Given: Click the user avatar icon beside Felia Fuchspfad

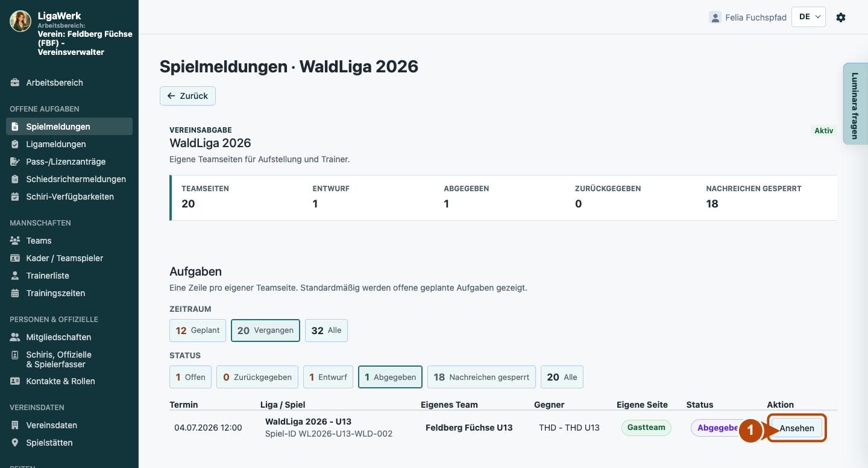Looking at the screenshot, I should click(x=715, y=17).
